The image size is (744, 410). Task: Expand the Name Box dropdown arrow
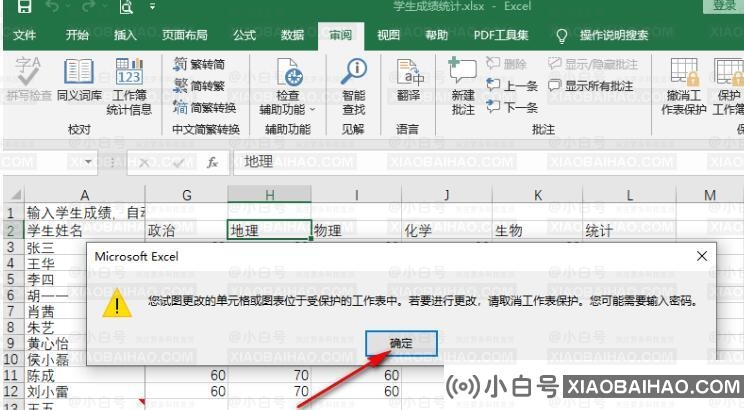[x=88, y=162]
